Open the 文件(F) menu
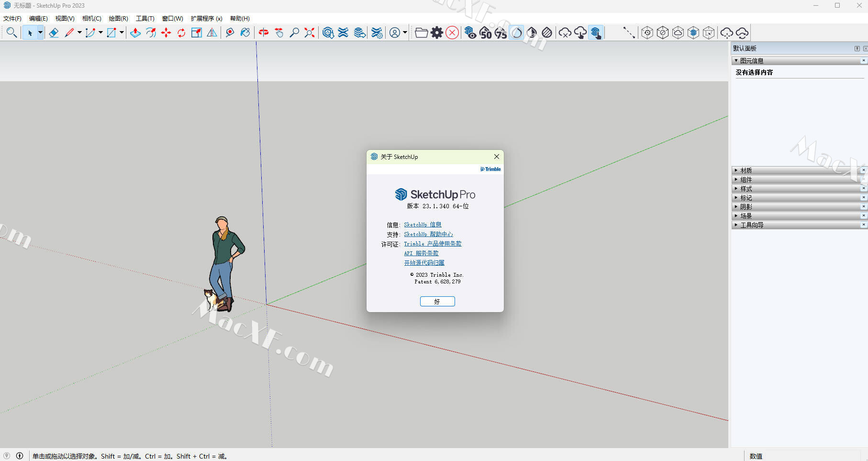Image resolution: width=868 pixels, height=461 pixels. click(12, 19)
